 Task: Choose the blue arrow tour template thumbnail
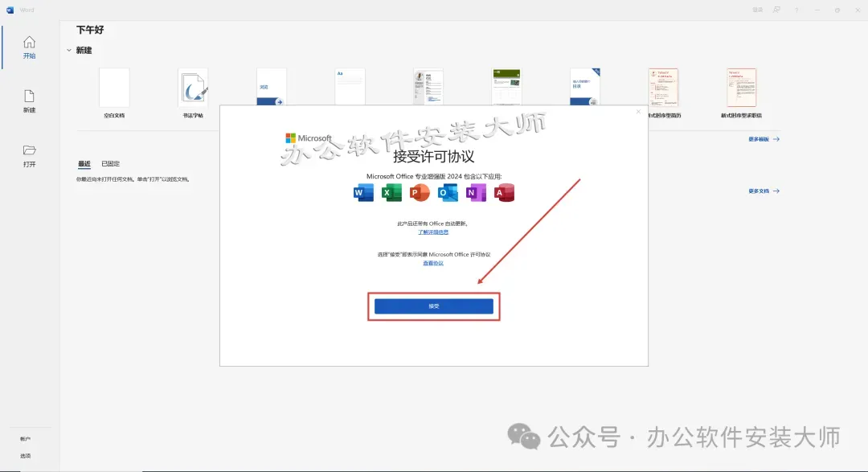[x=272, y=87]
